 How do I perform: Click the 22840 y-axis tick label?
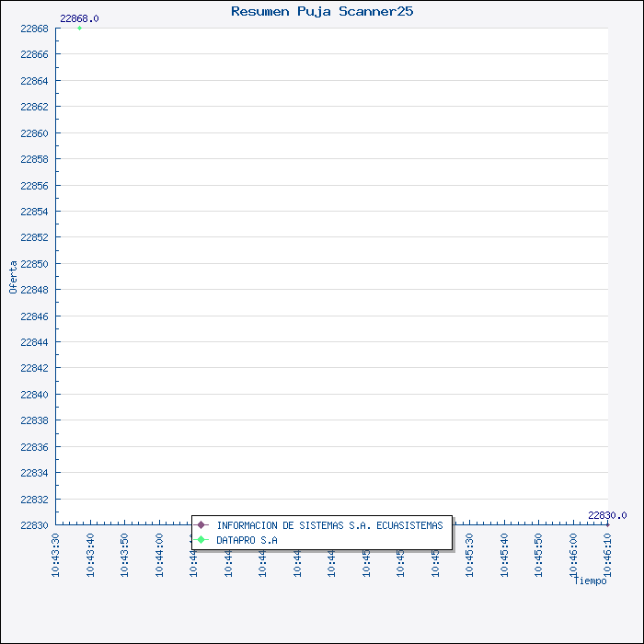(x=34, y=395)
